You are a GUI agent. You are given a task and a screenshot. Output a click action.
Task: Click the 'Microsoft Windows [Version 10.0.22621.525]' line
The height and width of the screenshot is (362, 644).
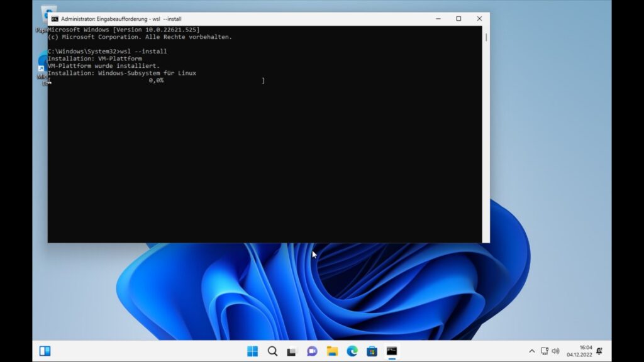point(124,30)
